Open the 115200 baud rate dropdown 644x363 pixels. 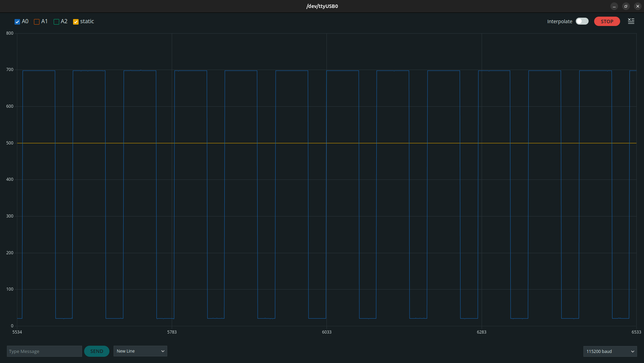(610, 351)
